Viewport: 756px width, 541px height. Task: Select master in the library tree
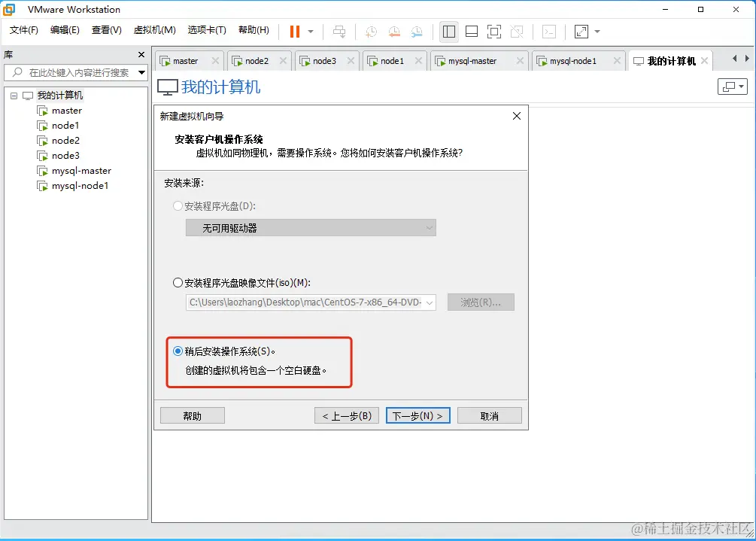(66, 111)
